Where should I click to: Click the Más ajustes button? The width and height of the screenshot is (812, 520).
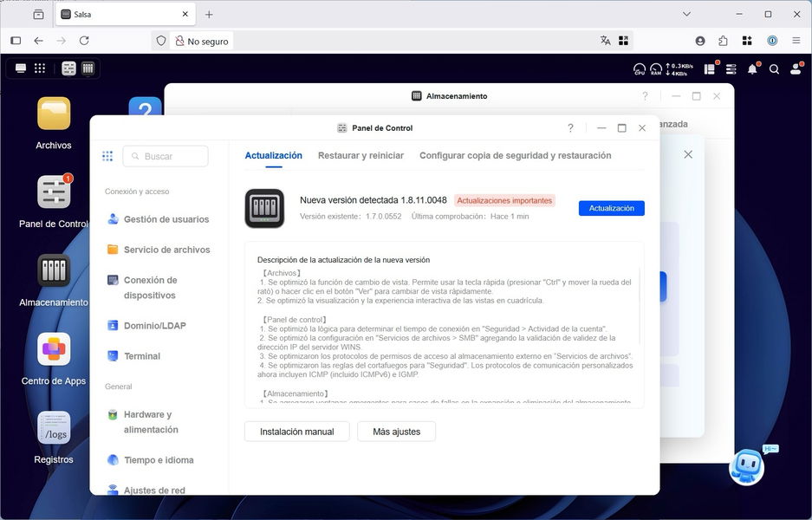396,432
